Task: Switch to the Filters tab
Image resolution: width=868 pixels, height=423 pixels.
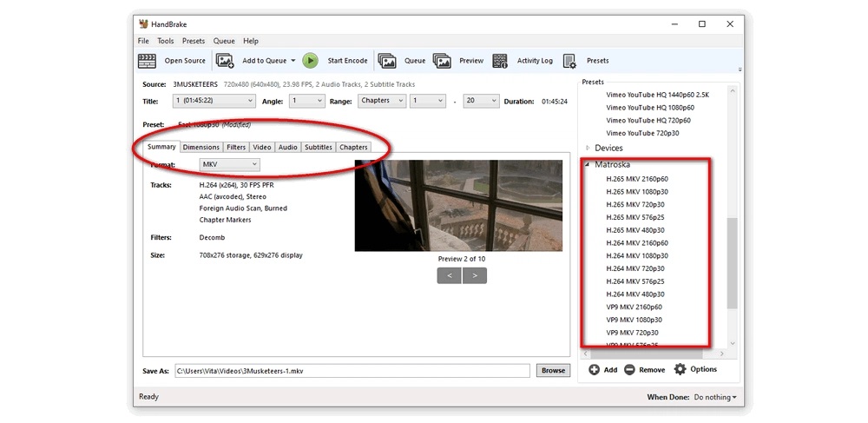Action: (x=236, y=148)
